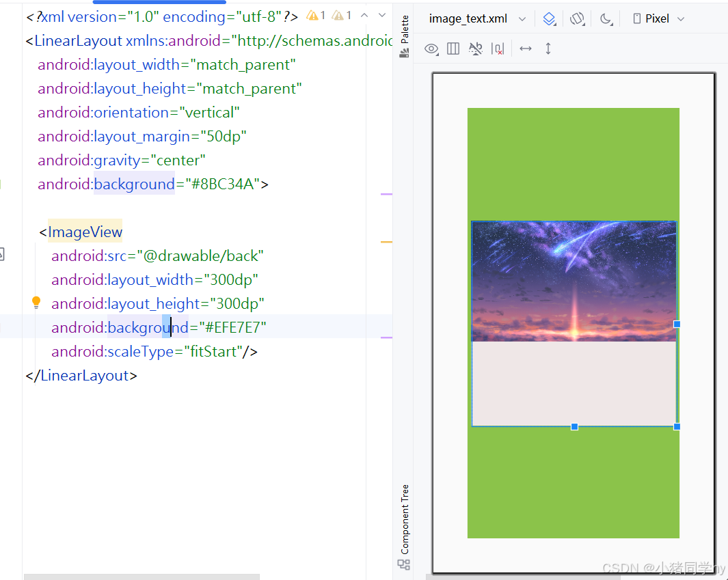Click the "#EFE7E7" background color value
728x580 pixels.
click(233, 328)
